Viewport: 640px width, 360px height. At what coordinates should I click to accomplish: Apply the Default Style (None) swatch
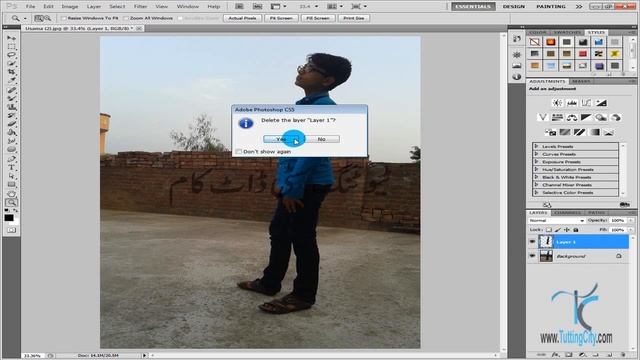coord(535,42)
